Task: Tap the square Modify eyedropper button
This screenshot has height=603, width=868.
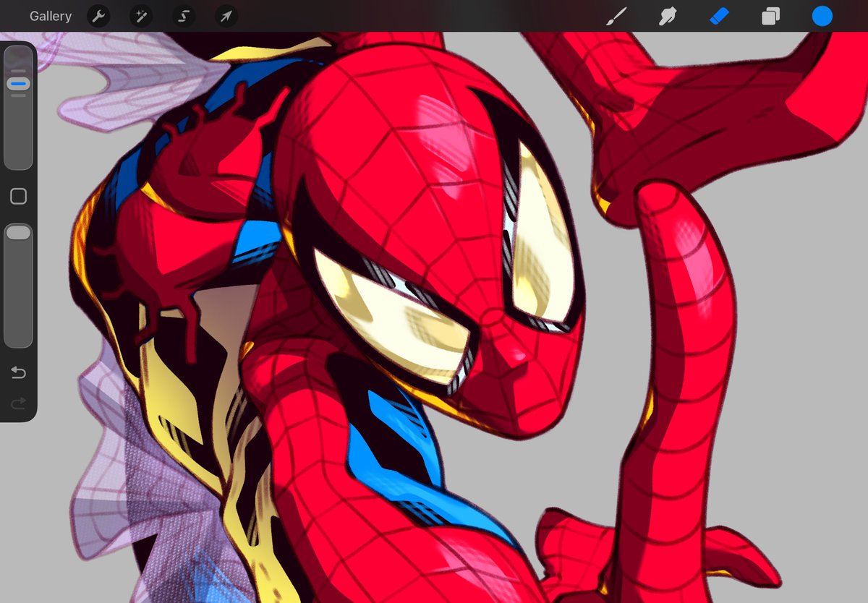Action: tap(18, 196)
